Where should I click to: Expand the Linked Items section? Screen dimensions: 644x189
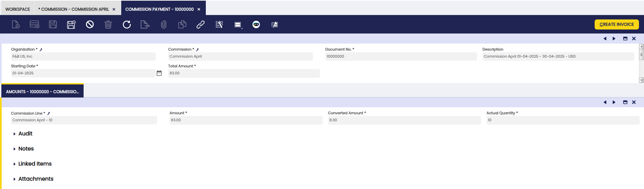point(35,164)
